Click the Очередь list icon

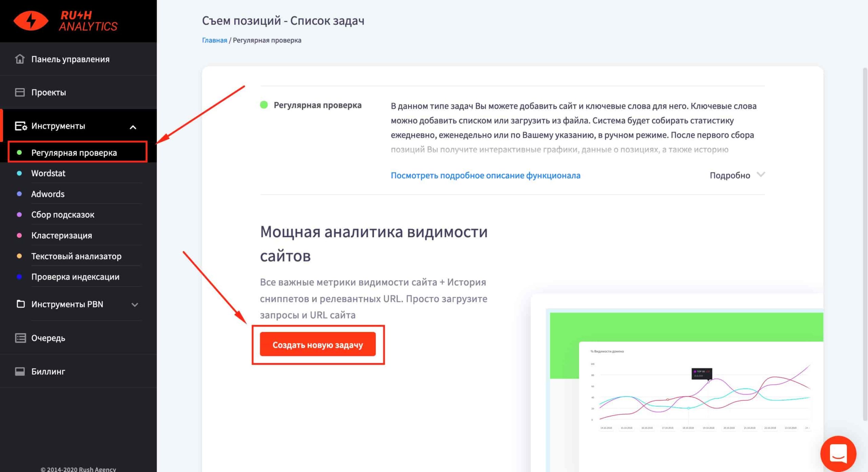[x=20, y=338]
